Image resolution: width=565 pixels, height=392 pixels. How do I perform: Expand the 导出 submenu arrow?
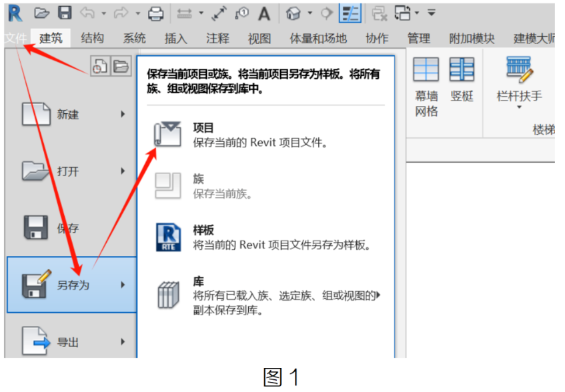point(123,341)
